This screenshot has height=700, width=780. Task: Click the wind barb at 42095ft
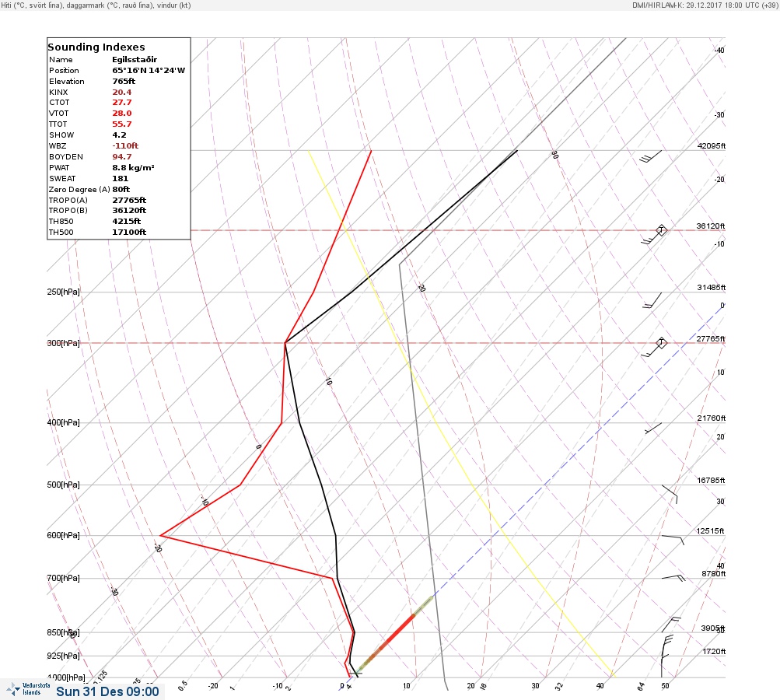(651, 156)
